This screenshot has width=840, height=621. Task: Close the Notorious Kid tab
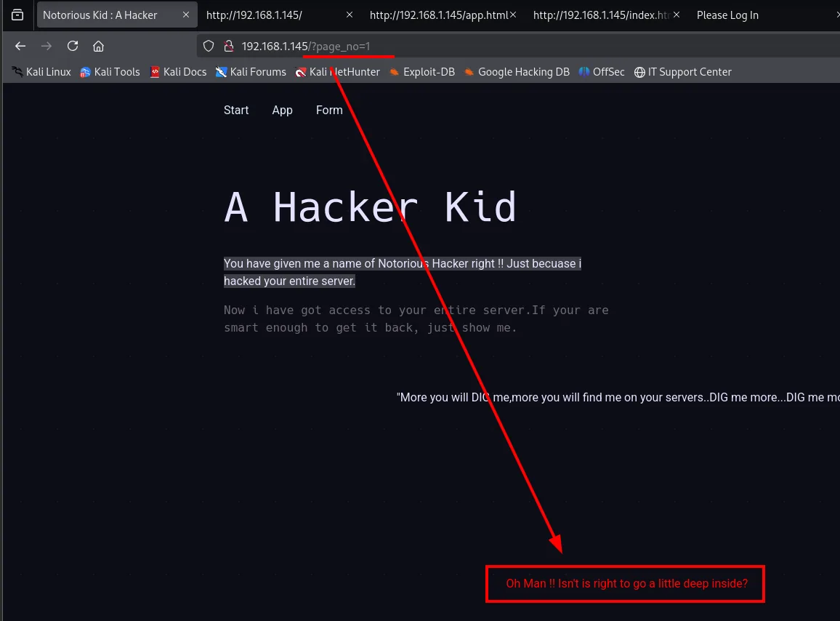coord(186,15)
